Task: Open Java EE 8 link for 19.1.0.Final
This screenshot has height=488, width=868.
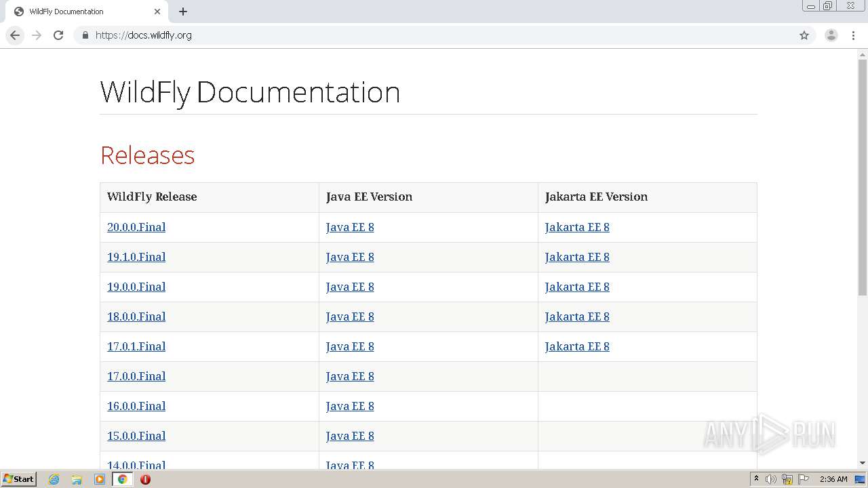Action: pos(350,257)
